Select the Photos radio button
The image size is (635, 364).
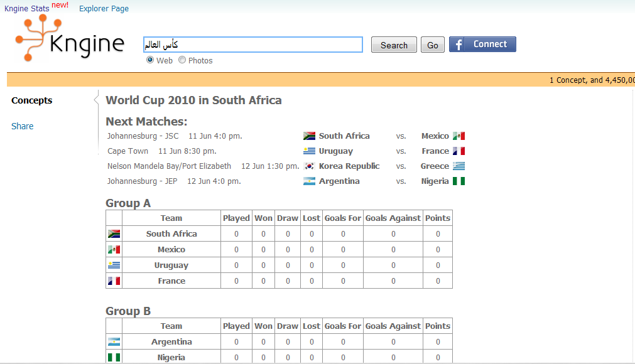click(182, 60)
